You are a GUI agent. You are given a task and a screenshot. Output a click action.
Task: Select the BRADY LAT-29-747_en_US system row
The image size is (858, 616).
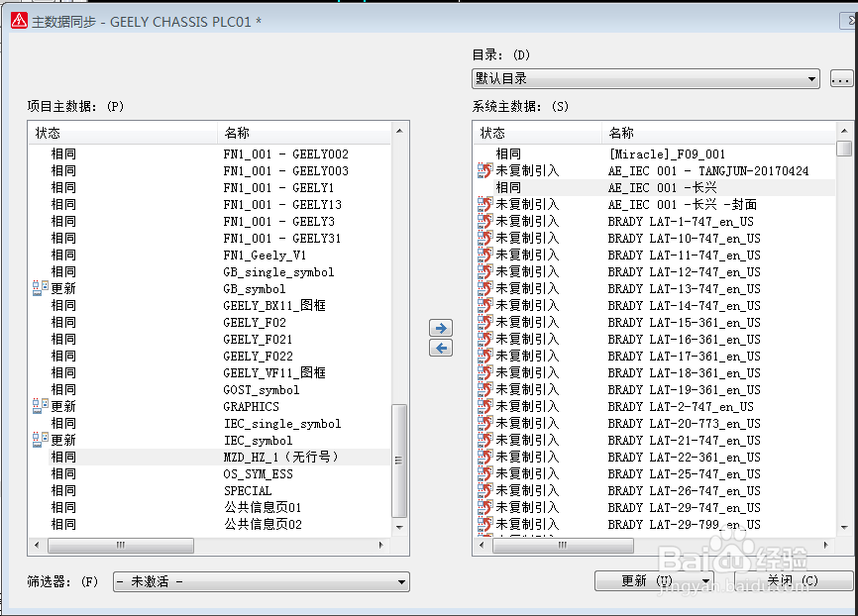tap(655, 507)
